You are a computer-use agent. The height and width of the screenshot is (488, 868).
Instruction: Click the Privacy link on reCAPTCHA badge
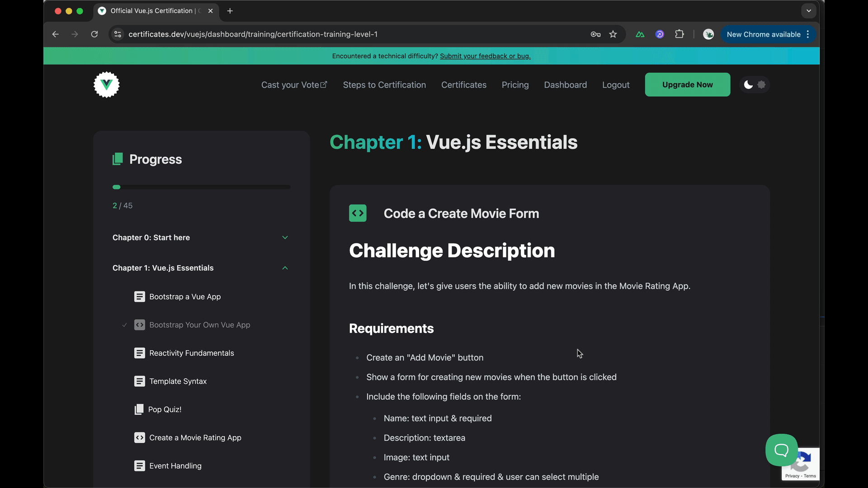click(x=792, y=476)
